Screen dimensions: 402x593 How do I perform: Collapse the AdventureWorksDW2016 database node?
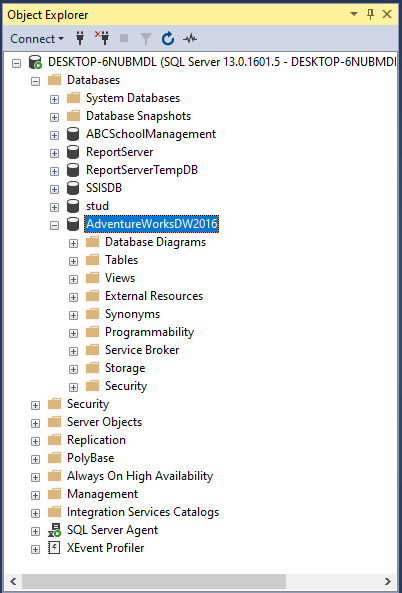[54, 225]
